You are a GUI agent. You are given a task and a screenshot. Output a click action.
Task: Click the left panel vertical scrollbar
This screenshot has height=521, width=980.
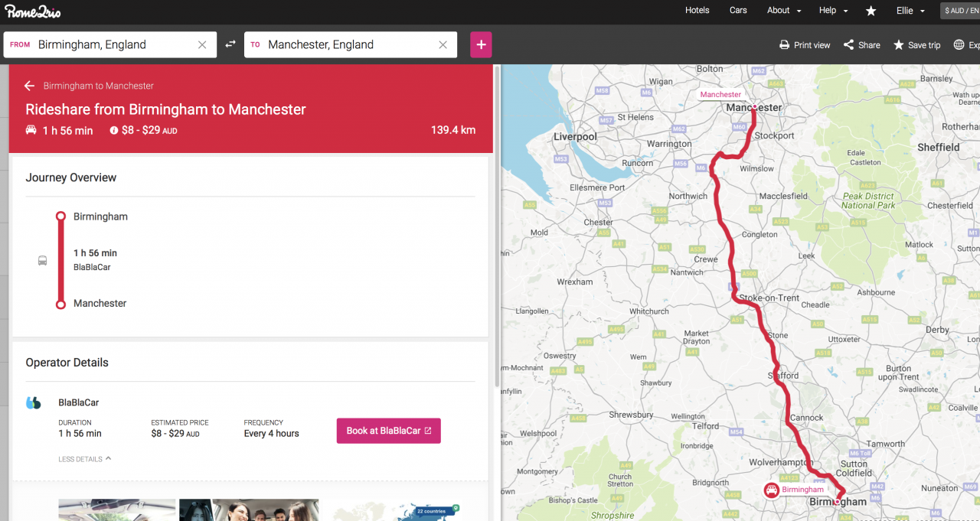click(x=497, y=226)
